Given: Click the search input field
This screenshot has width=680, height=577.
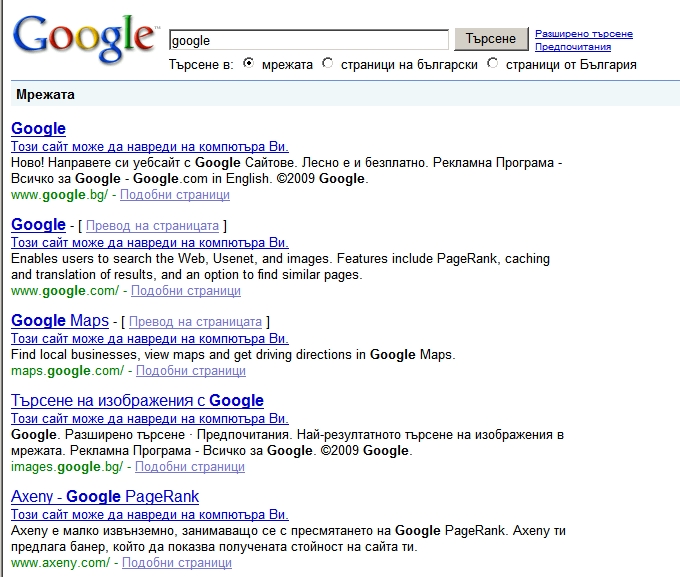Looking at the screenshot, I should click(309, 40).
